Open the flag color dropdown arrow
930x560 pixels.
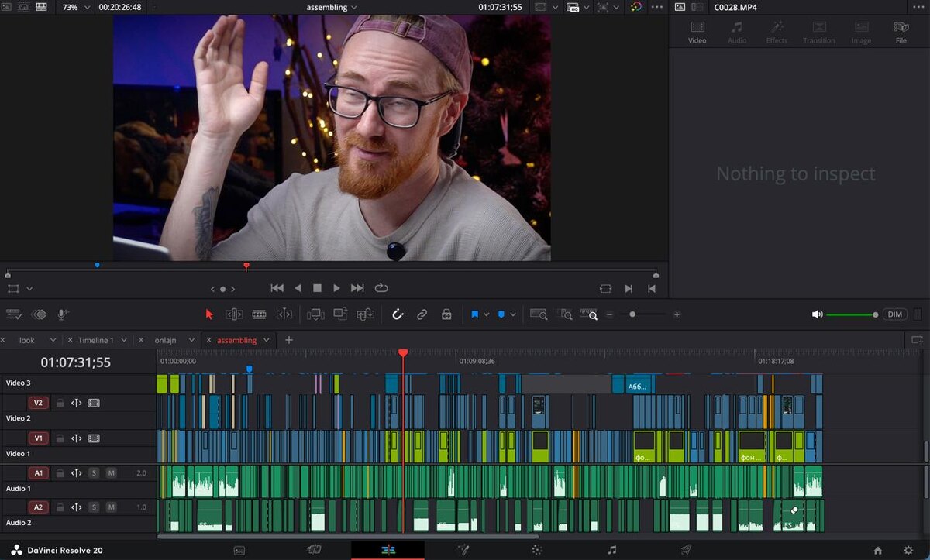click(486, 314)
